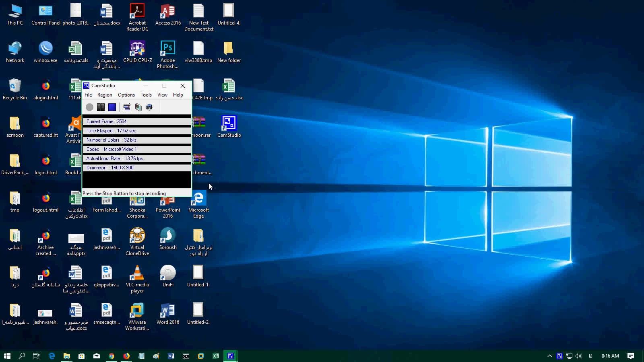This screenshot has width=644, height=362.
Task: Open the Options menu in CamStudio
Action: click(126, 95)
